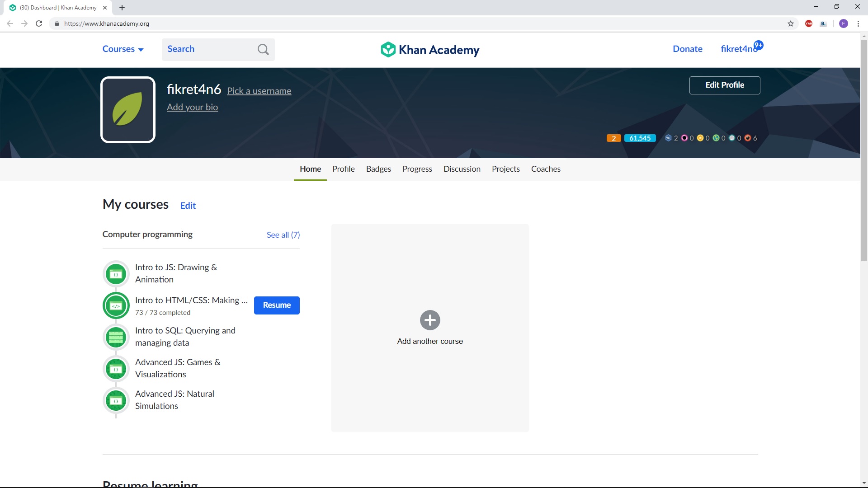The image size is (868, 488).
Task: Click the browser address bar URL
Action: 107,23
